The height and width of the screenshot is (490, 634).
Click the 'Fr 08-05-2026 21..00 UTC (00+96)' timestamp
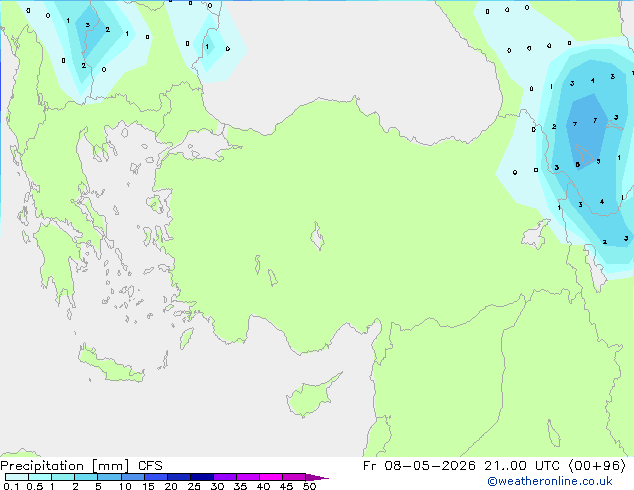494,466
